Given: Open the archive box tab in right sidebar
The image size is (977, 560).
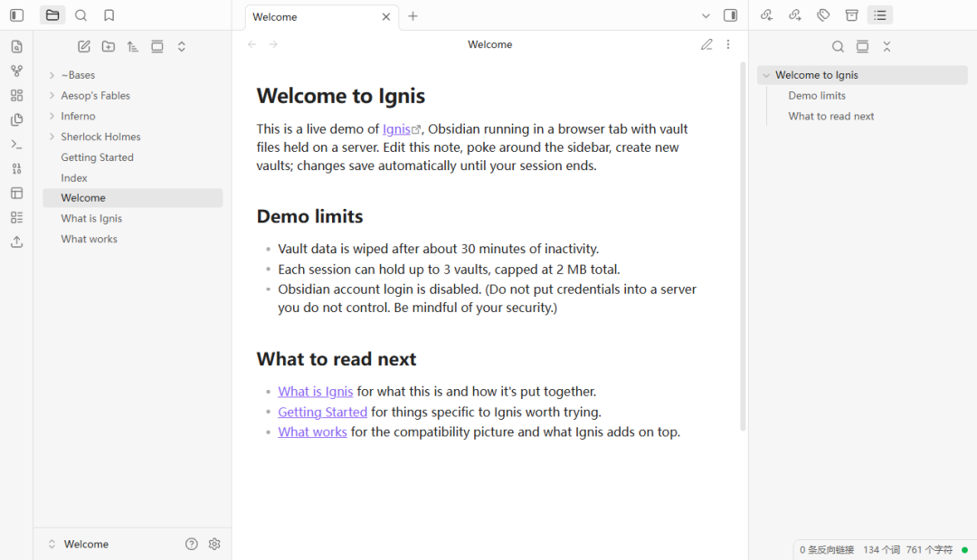Looking at the screenshot, I should [852, 15].
